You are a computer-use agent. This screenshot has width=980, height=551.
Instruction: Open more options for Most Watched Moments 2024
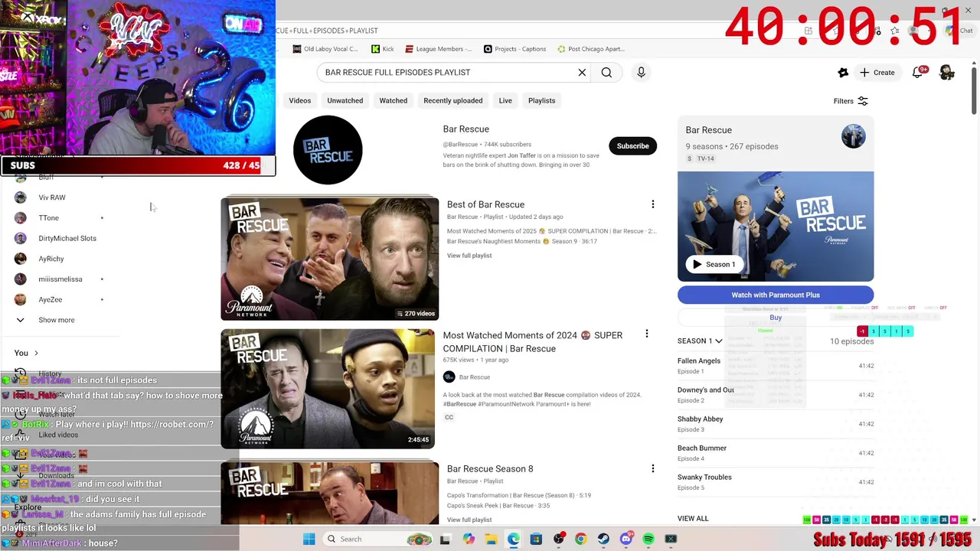(646, 334)
